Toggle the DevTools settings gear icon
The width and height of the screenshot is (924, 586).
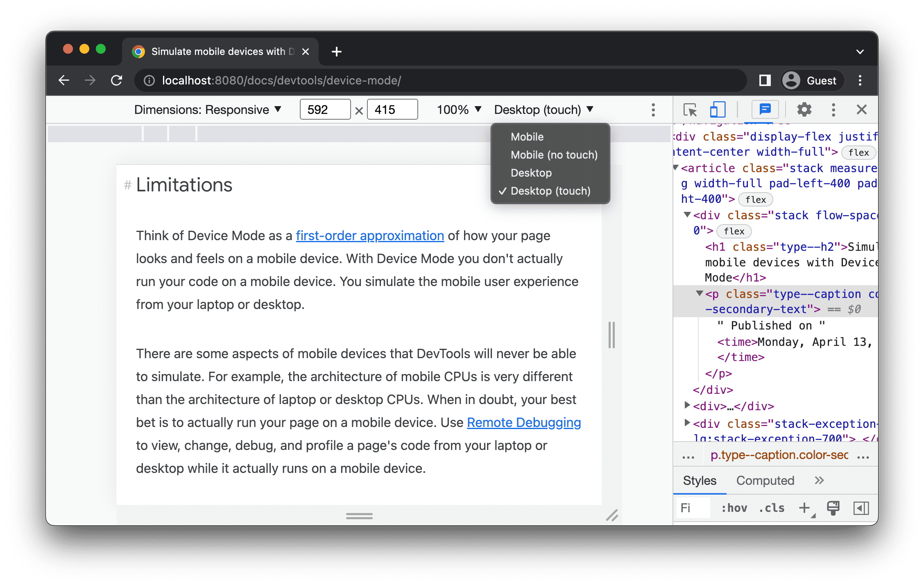804,110
